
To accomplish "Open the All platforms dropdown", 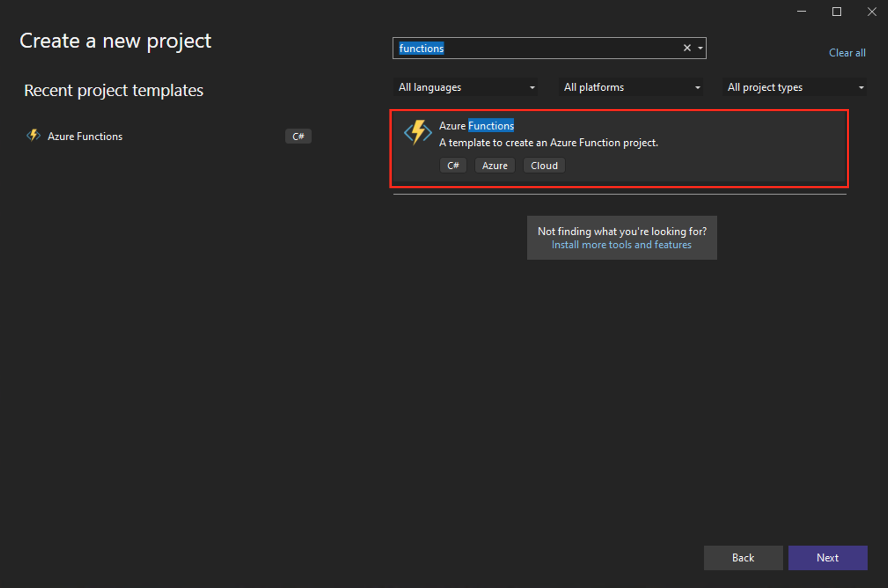I will click(630, 87).
